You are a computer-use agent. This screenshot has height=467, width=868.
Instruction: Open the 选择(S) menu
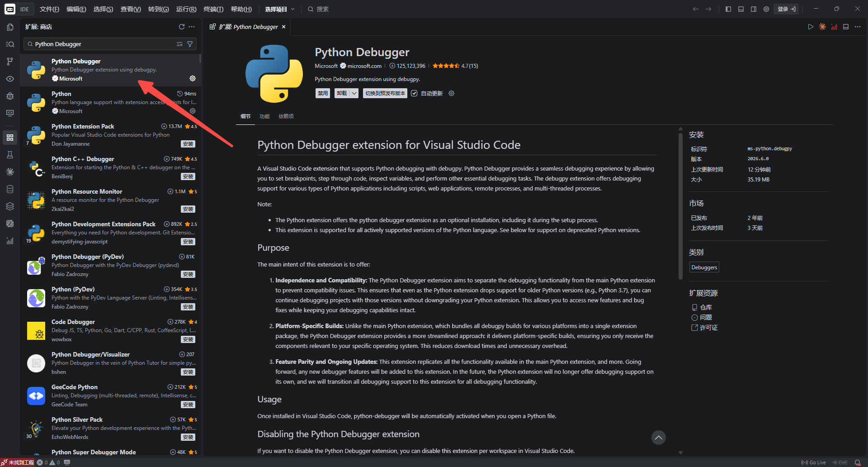click(103, 9)
